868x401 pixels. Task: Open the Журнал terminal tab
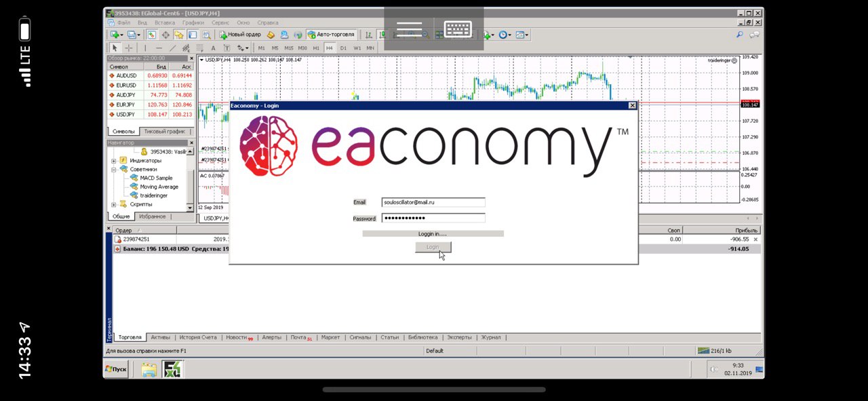[x=491, y=337]
